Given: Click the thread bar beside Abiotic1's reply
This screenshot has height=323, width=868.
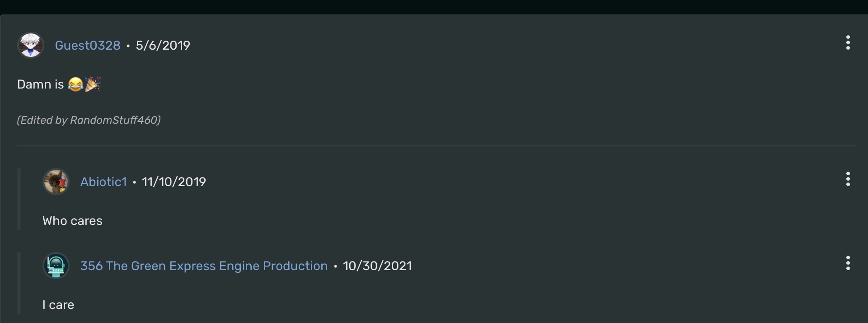Looking at the screenshot, I should [19, 199].
